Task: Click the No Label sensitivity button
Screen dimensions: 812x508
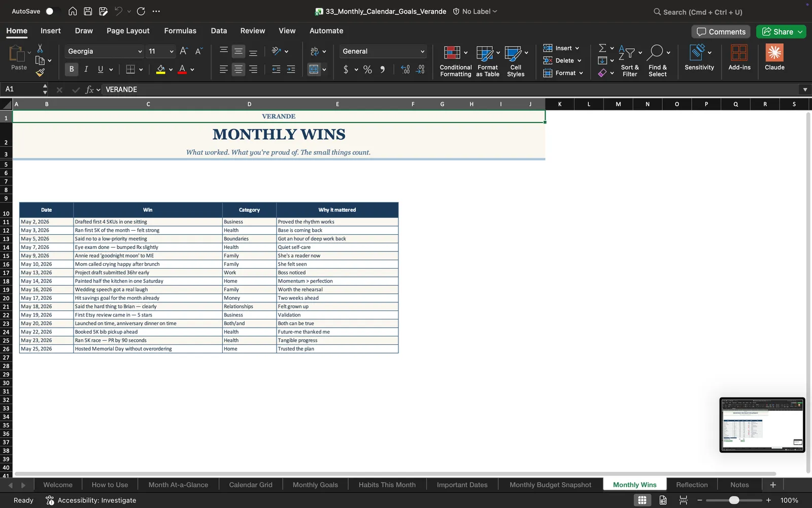Action: [x=475, y=11]
